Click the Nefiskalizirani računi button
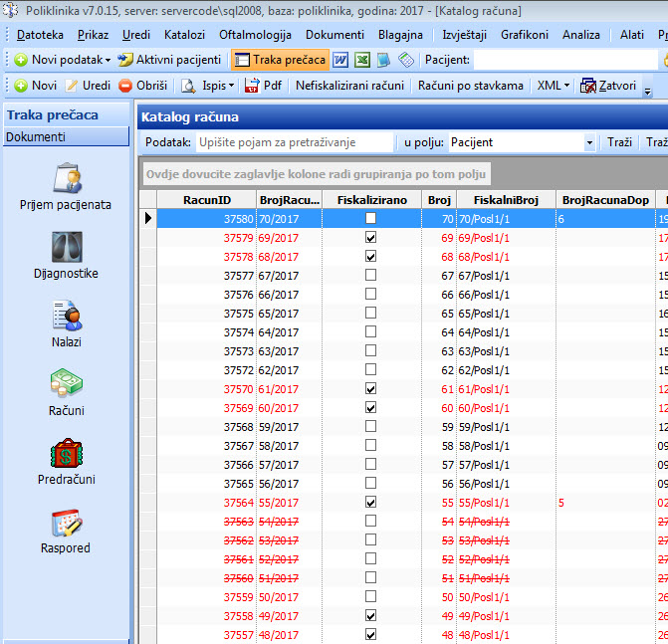 pyautogui.click(x=350, y=86)
